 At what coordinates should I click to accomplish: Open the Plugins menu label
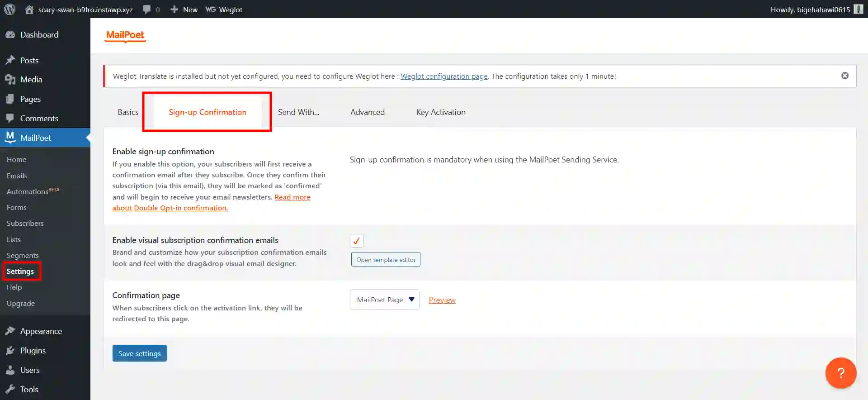point(33,351)
